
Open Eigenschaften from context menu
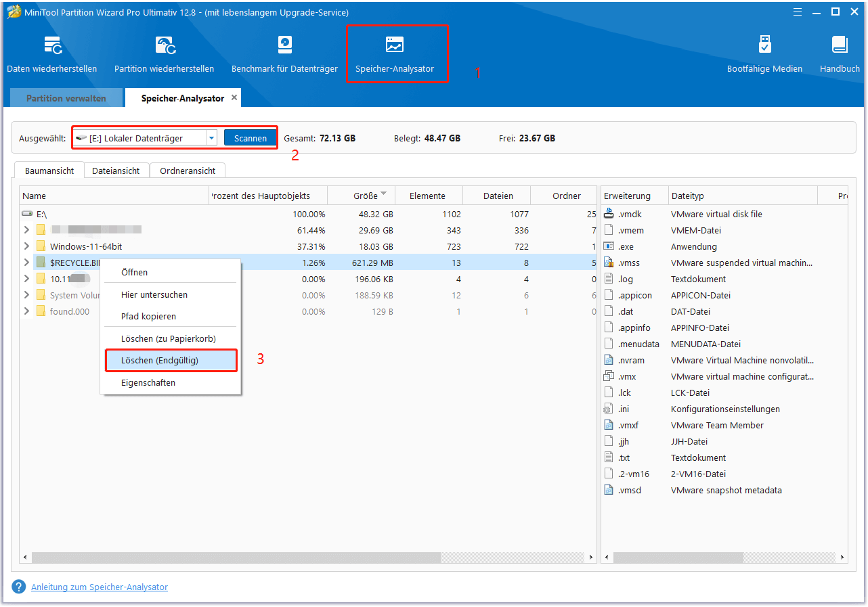171,382
